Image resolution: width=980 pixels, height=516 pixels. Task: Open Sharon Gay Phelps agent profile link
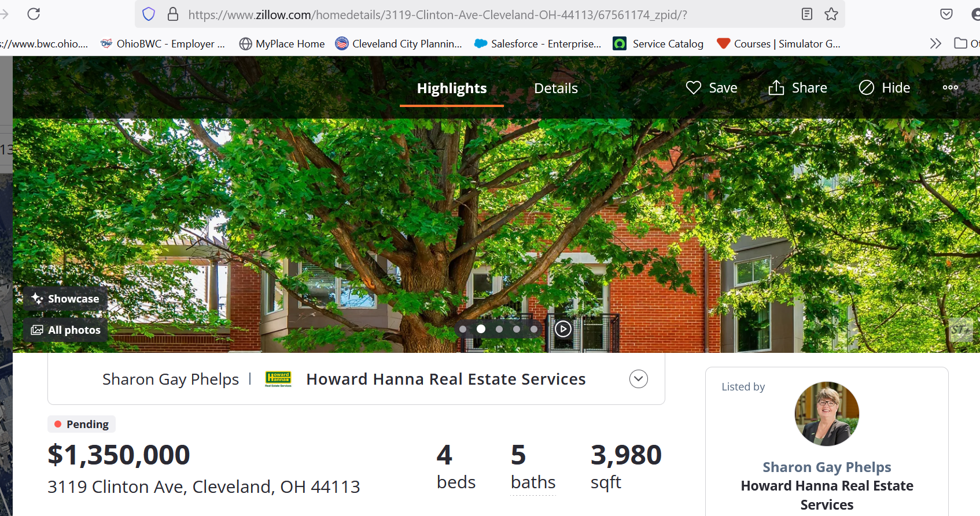827,467
